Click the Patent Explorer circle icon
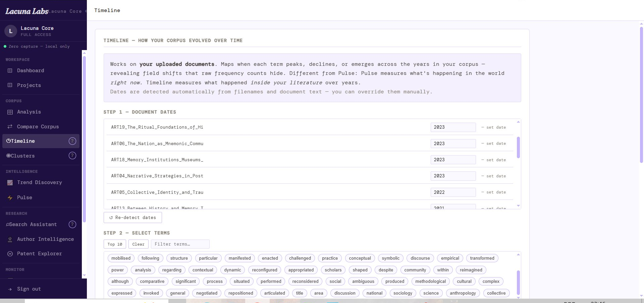Image resolution: width=644 pixels, height=303 pixels. click(10, 254)
